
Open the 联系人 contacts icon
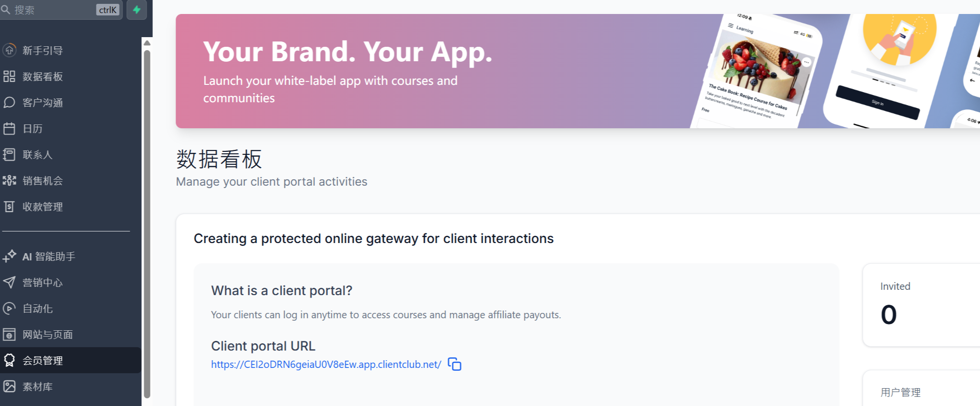tap(9, 154)
